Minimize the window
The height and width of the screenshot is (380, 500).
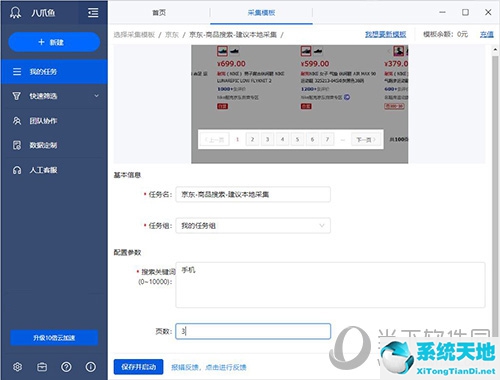coord(442,12)
